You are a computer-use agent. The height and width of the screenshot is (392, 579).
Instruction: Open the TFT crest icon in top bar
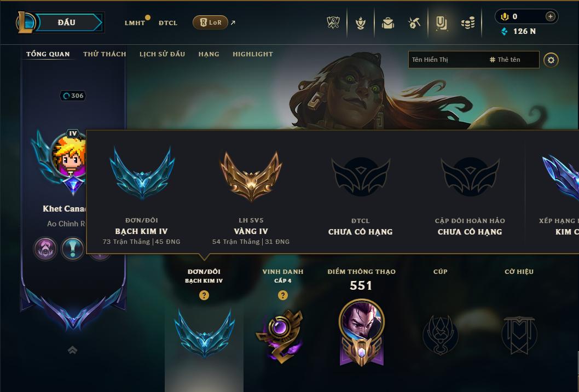point(361,23)
